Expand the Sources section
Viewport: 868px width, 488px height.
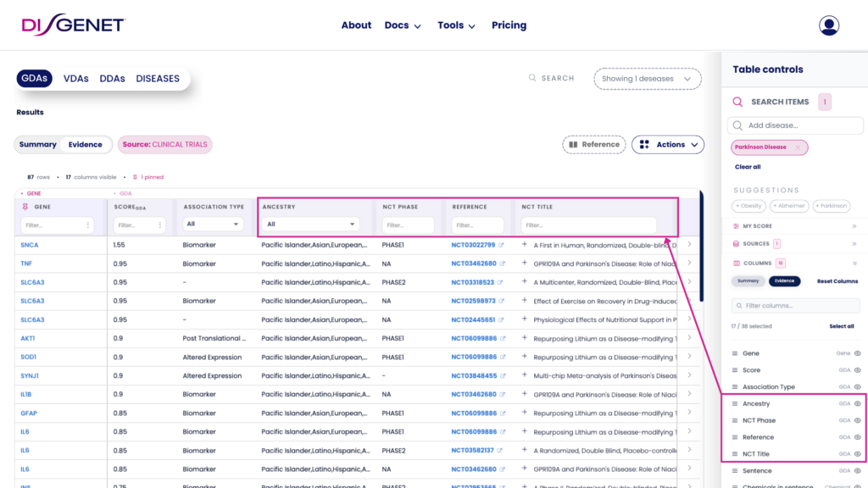point(854,243)
